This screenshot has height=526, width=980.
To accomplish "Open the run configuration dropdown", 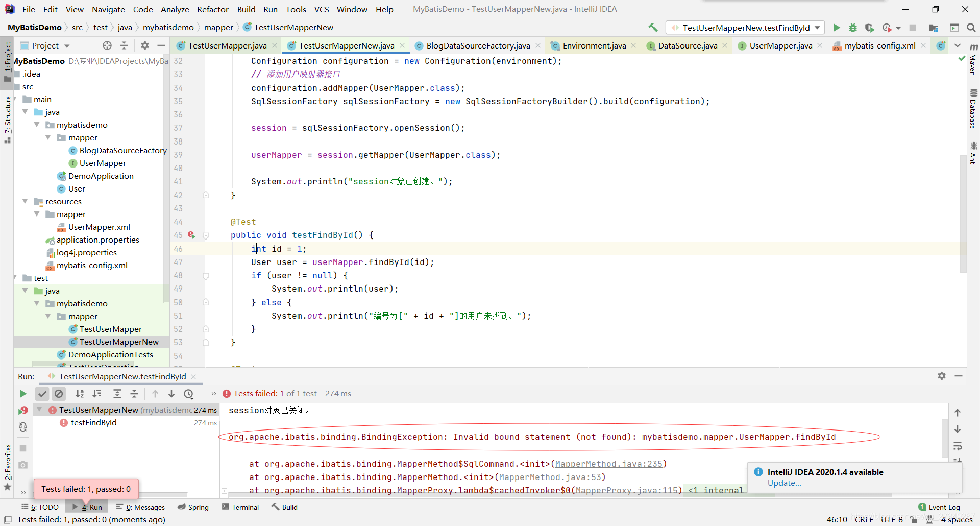I will (x=745, y=28).
